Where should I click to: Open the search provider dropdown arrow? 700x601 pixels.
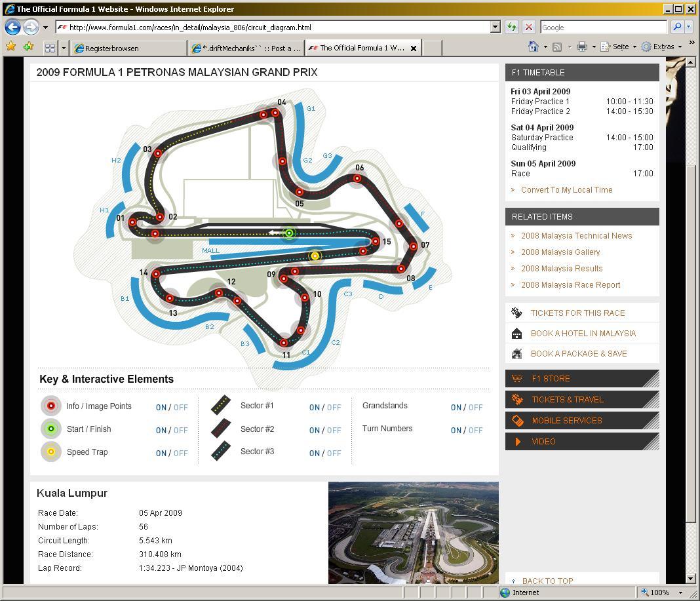tap(688, 28)
